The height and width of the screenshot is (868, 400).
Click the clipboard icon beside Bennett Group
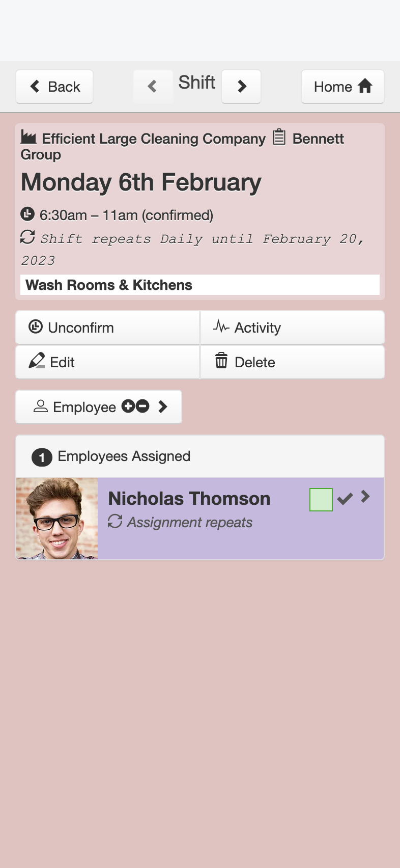click(x=279, y=137)
